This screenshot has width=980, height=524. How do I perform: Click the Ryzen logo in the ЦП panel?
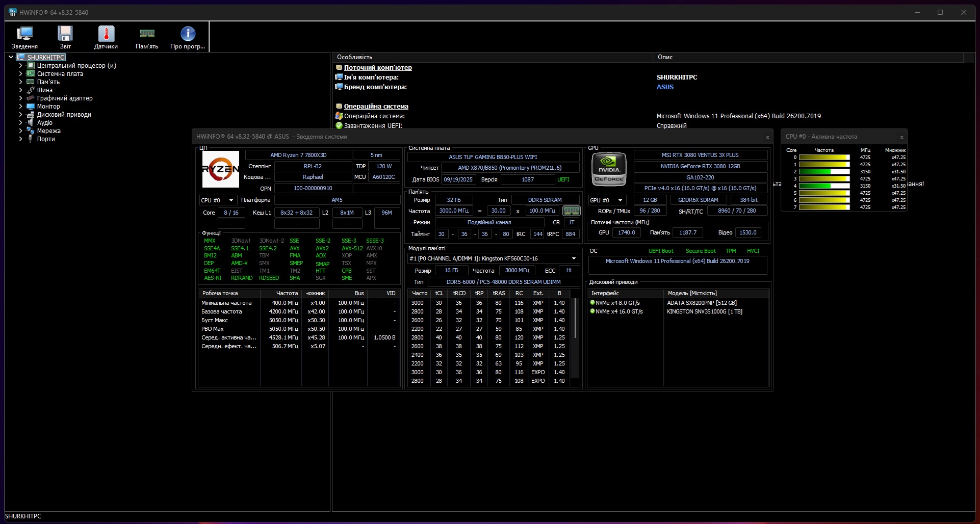click(221, 169)
